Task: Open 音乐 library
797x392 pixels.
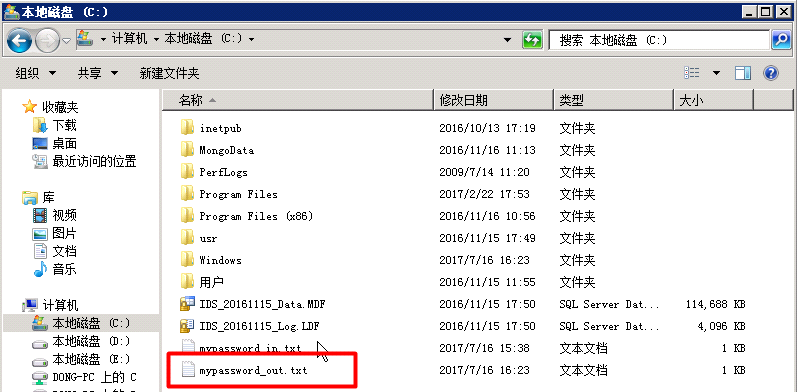Action: 64,269
